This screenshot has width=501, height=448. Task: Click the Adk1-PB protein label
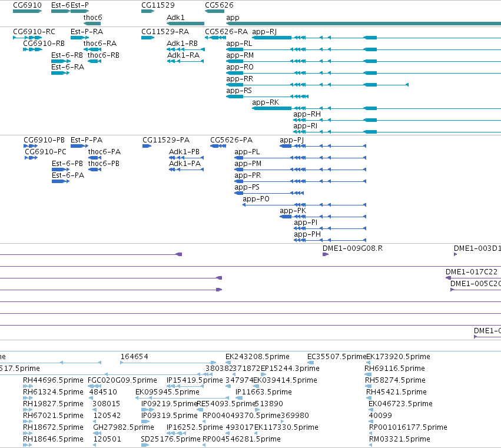click(184, 152)
